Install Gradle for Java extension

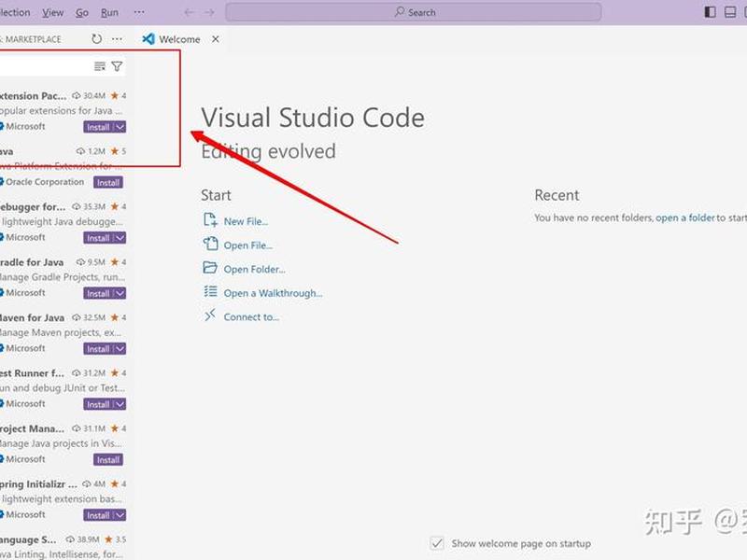[x=98, y=293]
